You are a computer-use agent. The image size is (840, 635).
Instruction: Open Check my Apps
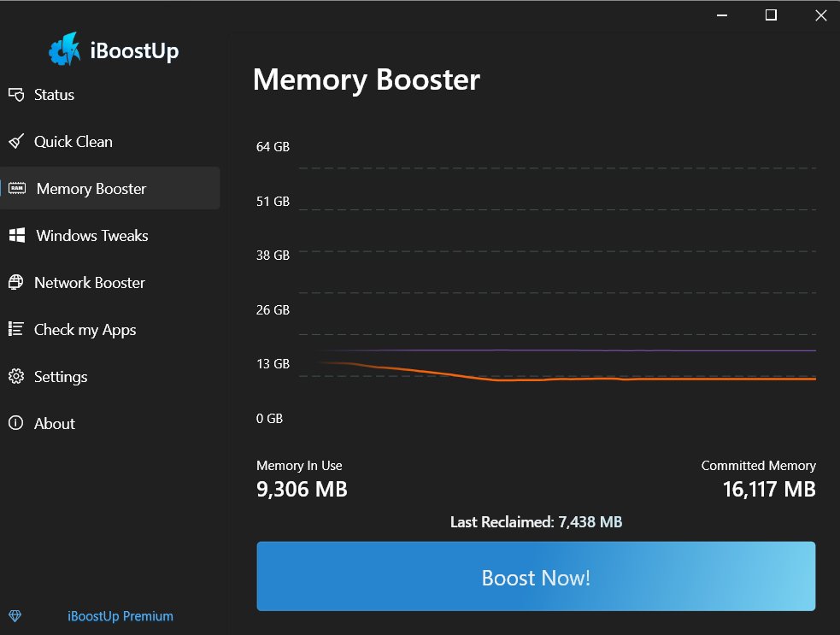[x=110, y=330]
